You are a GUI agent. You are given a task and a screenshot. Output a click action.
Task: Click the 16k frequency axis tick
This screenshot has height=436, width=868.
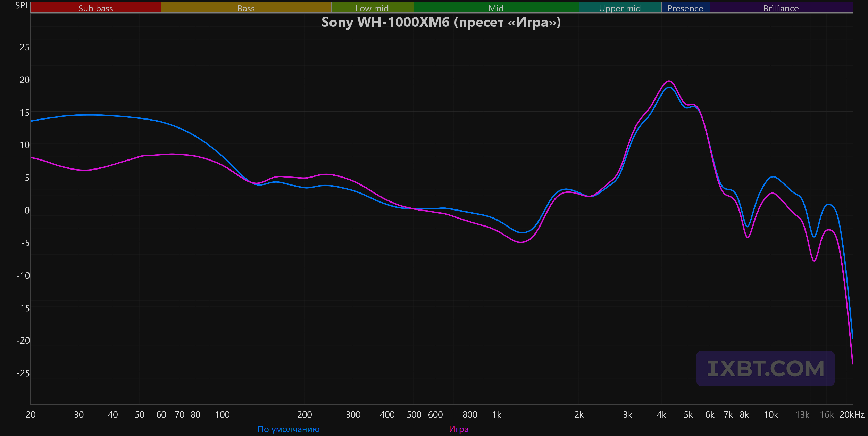pos(827,415)
